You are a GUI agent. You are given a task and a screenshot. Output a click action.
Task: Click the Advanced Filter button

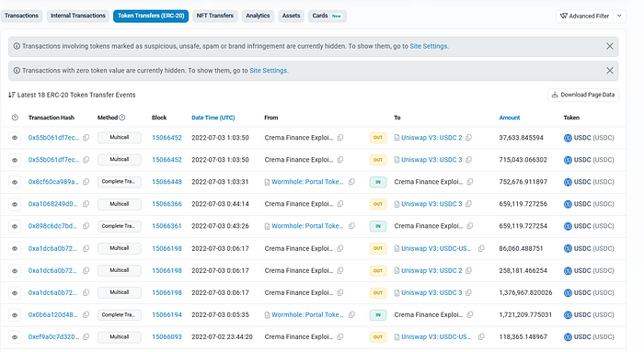[x=585, y=16]
